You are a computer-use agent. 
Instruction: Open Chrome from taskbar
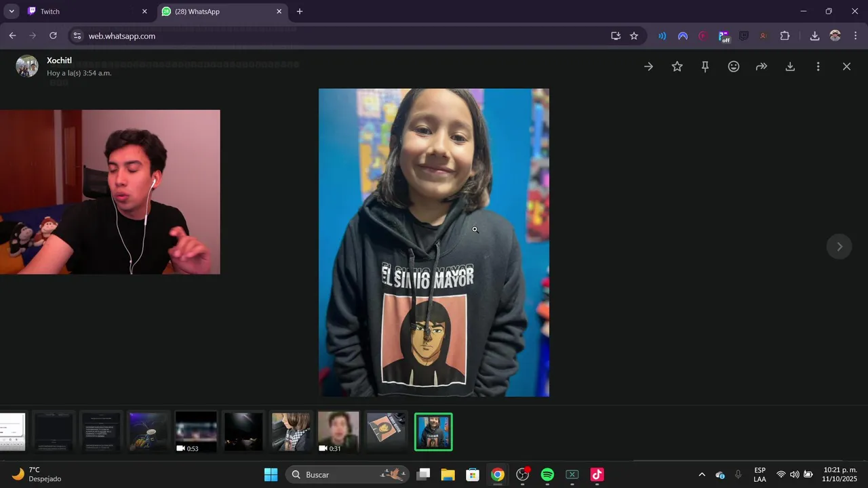(x=498, y=474)
